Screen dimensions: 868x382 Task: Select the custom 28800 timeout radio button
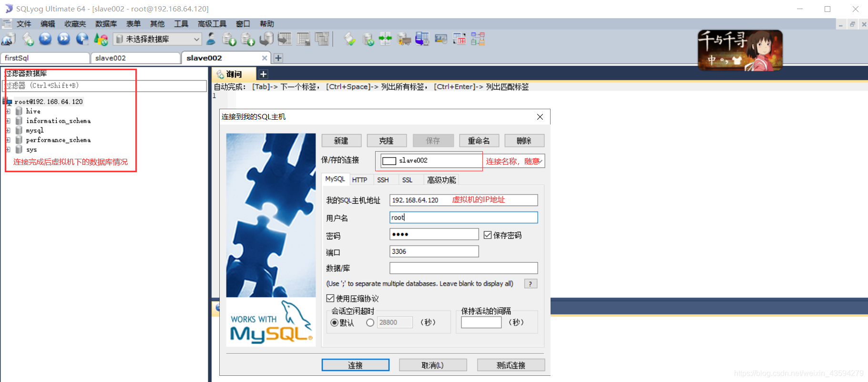pos(370,322)
